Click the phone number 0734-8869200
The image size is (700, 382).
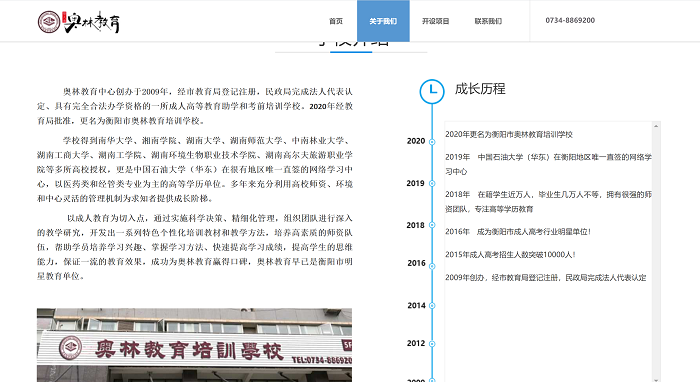coord(570,20)
